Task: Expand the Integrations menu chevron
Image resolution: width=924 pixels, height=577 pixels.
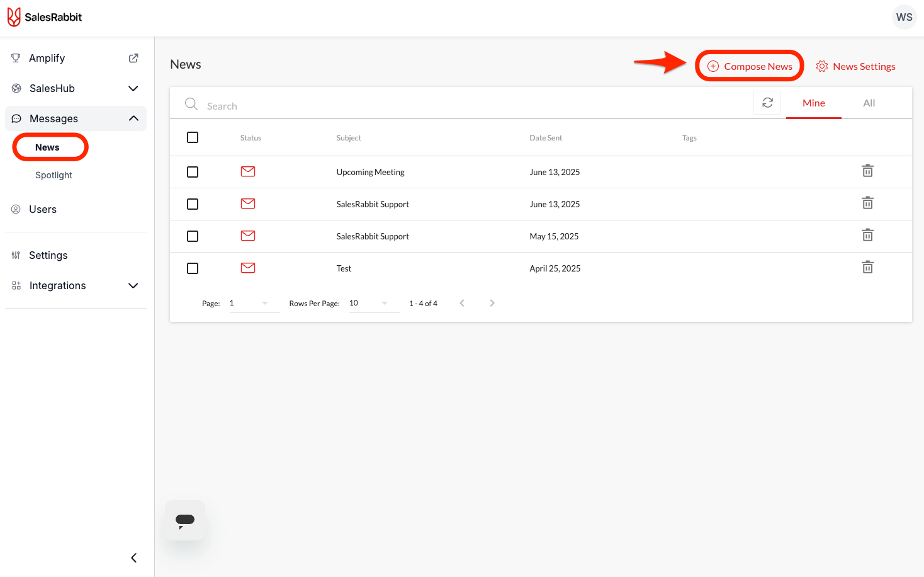Action: pos(133,285)
